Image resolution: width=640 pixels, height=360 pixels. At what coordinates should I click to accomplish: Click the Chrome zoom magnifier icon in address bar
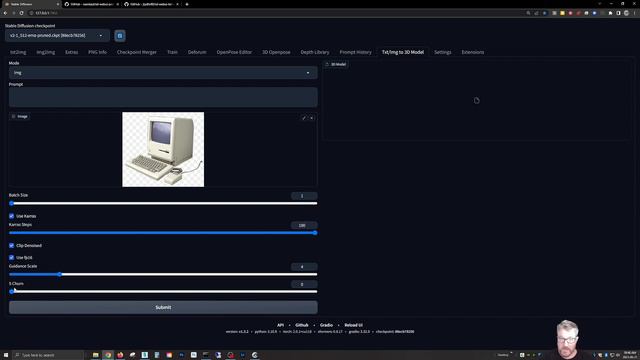(x=528, y=13)
